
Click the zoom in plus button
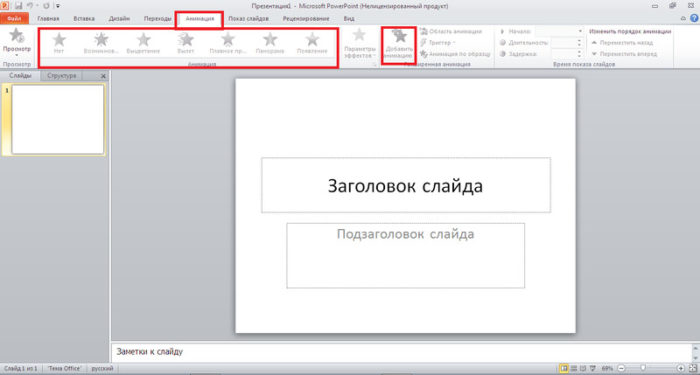pos(681,369)
